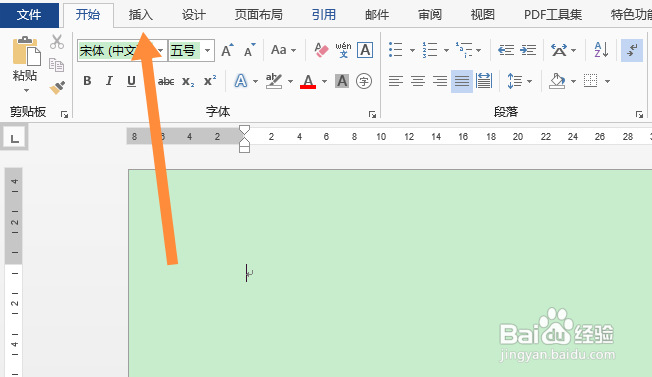
Task: Click the tab selector L button by the ruler
Action: (x=15, y=138)
